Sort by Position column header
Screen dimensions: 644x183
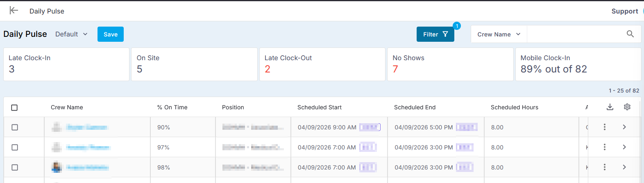(233, 107)
